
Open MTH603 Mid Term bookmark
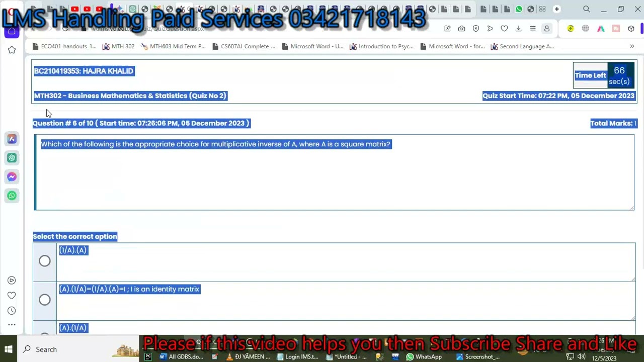click(x=173, y=46)
